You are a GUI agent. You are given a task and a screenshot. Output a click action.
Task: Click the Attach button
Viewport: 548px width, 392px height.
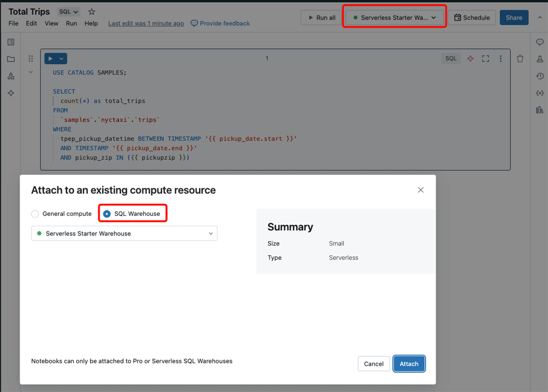[x=409, y=364]
